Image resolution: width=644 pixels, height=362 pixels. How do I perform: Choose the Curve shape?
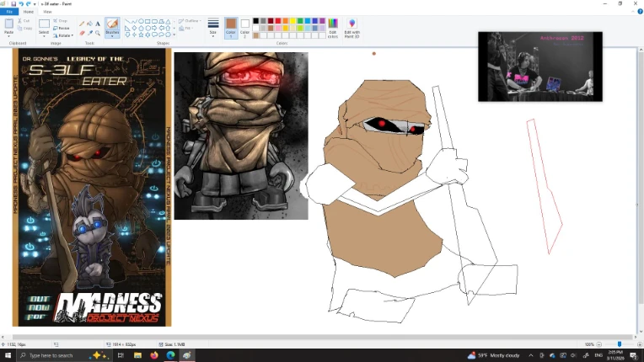pyautogui.click(x=134, y=21)
